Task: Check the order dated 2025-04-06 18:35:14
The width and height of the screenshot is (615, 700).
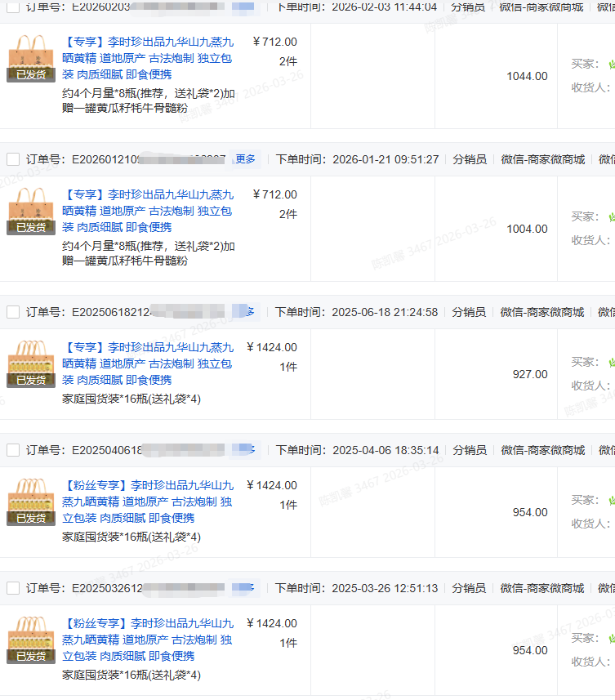Action: 13,450
